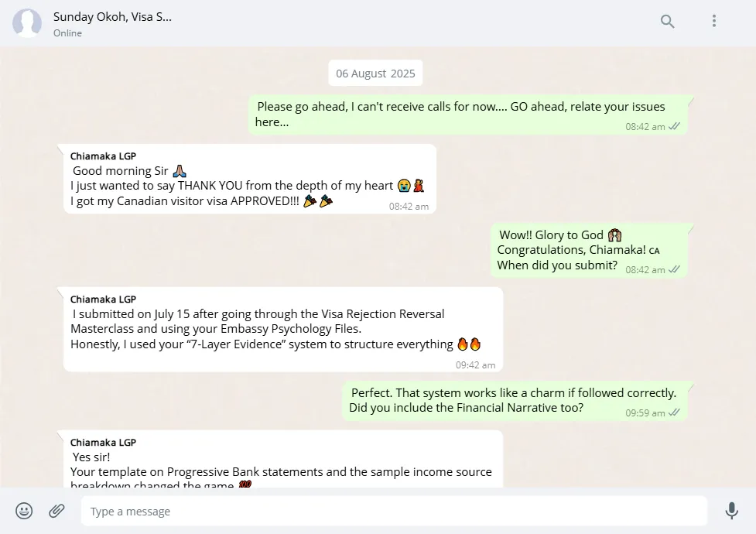Screen dimensions: 756x534
Task: Open the contact profile avatar
Action: coord(27,23)
